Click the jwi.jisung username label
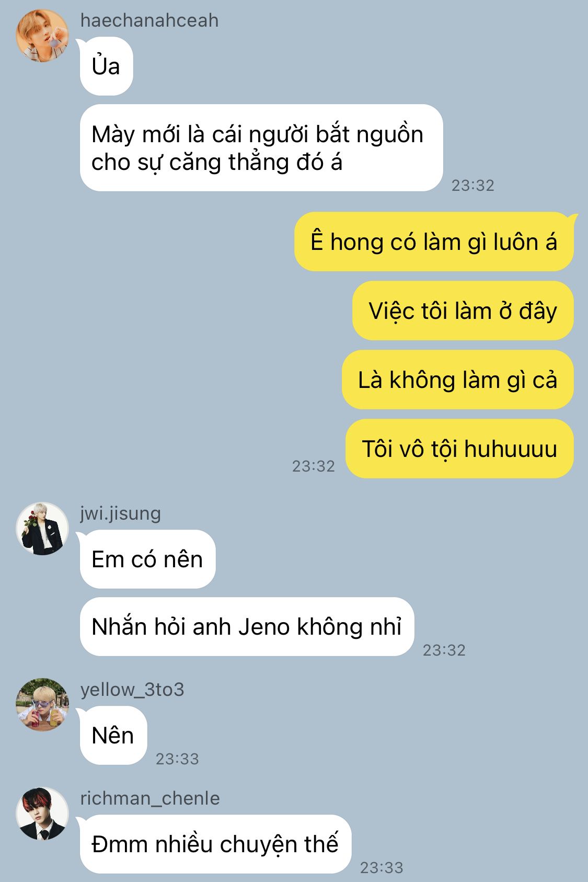Viewport: 588px width, 882px height. click(x=120, y=513)
